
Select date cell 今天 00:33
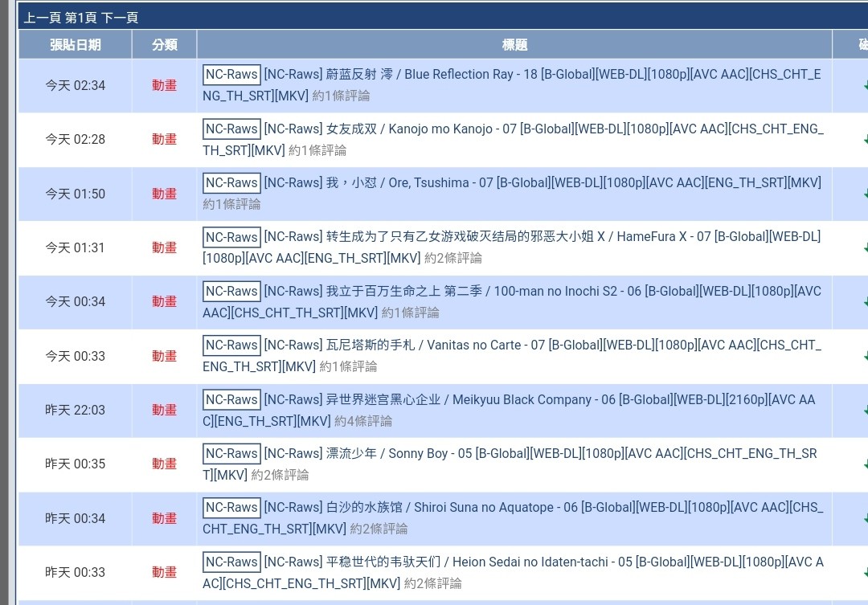point(76,356)
